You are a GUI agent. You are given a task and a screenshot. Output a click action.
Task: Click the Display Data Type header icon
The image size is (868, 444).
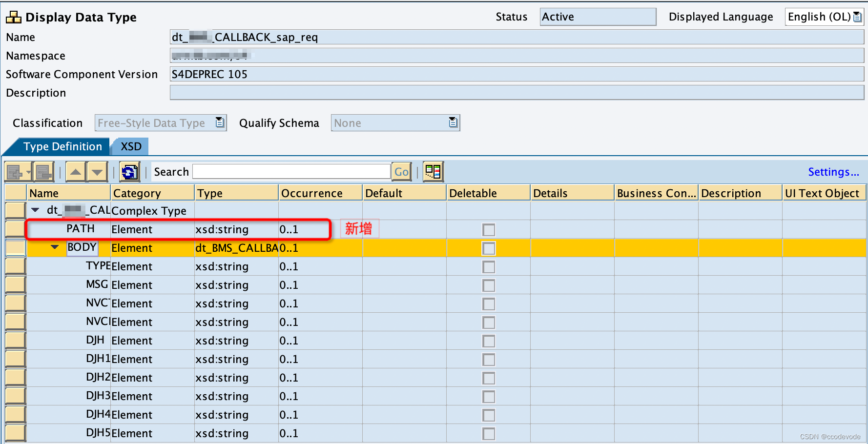pos(15,16)
